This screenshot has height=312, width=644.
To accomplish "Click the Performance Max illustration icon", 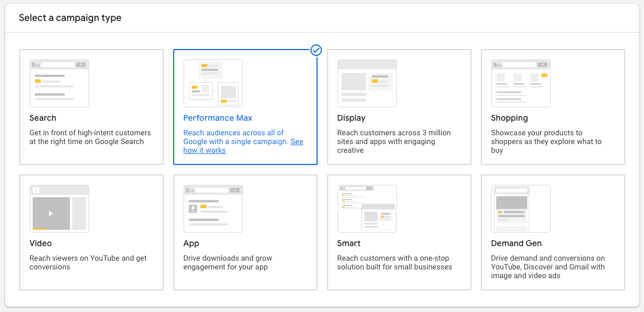I will (213, 83).
